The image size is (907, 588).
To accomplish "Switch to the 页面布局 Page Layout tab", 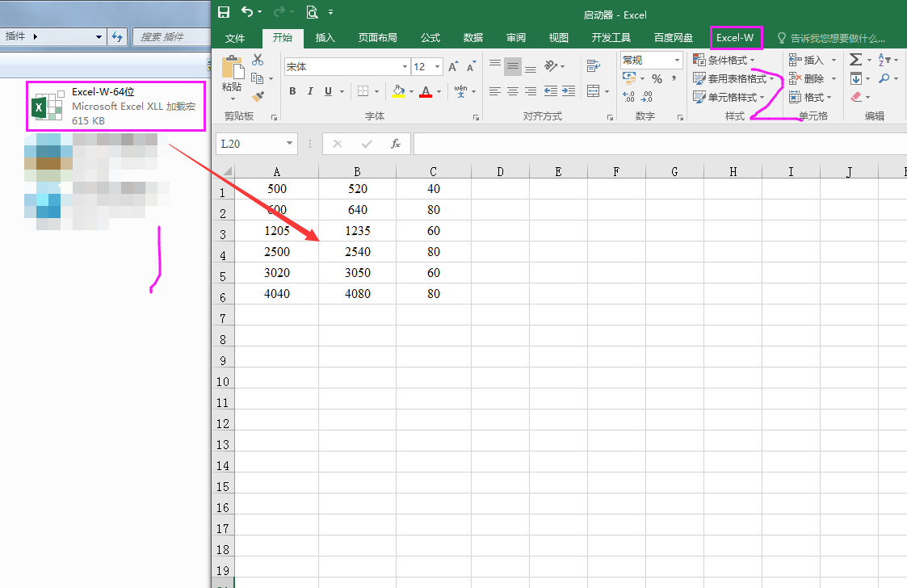I will click(377, 38).
